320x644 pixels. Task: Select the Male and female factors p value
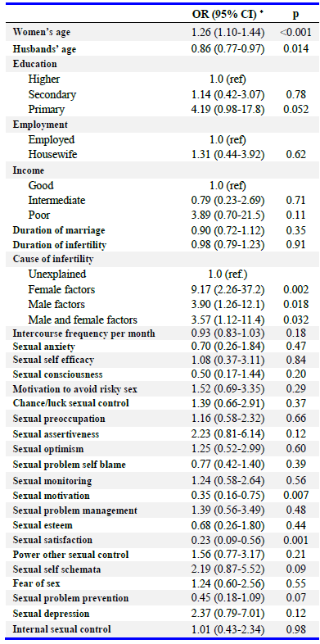click(x=295, y=320)
